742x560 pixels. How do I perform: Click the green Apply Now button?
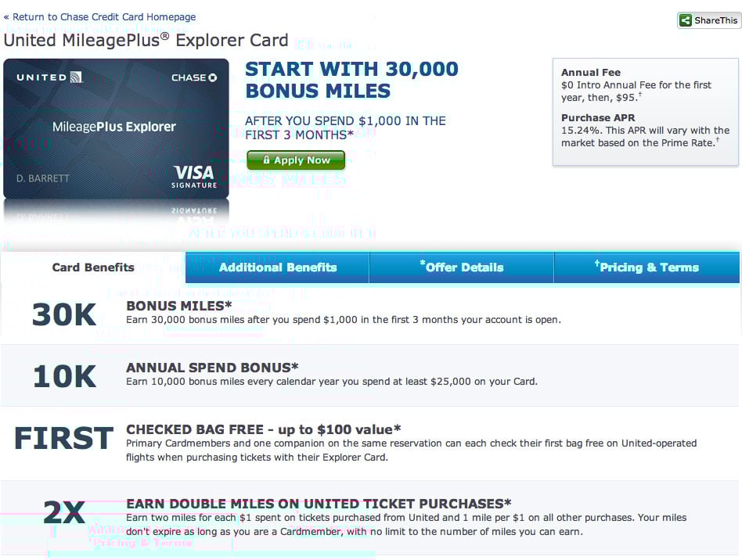point(296,160)
